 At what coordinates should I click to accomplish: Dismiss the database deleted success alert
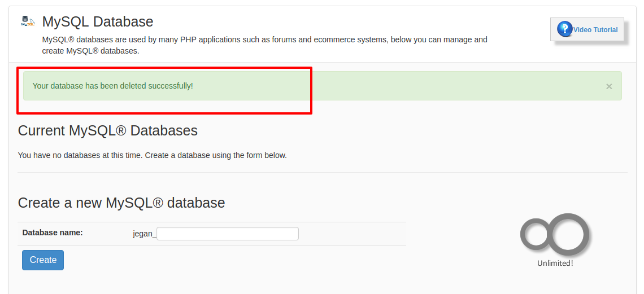point(609,86)
